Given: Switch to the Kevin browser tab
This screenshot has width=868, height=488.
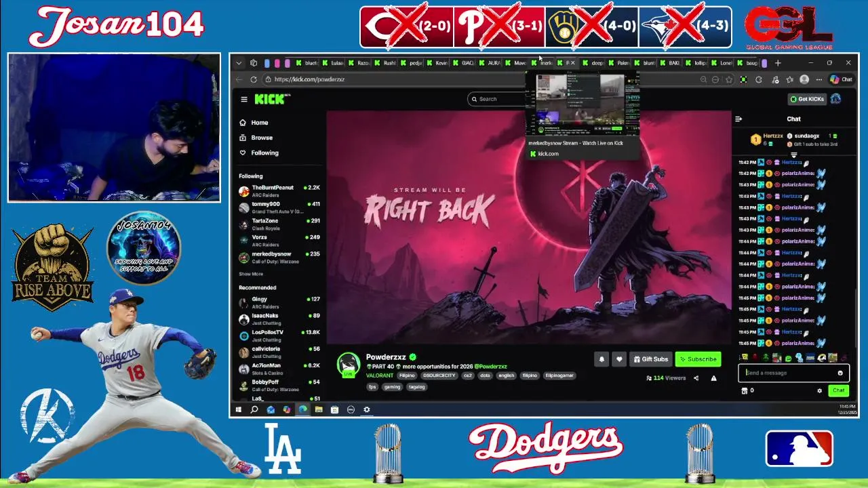Looking at the screenshot, I should tap(437, 63).
